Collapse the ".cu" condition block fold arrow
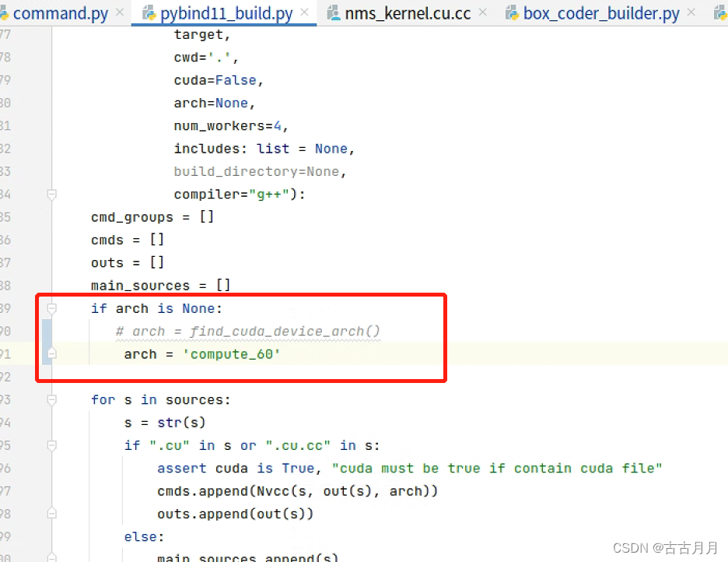This screenshot has width=728, height=562. tap(51, 444)
